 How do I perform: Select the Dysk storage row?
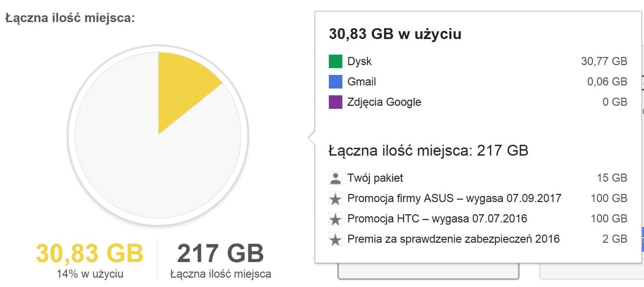point(478,61)
